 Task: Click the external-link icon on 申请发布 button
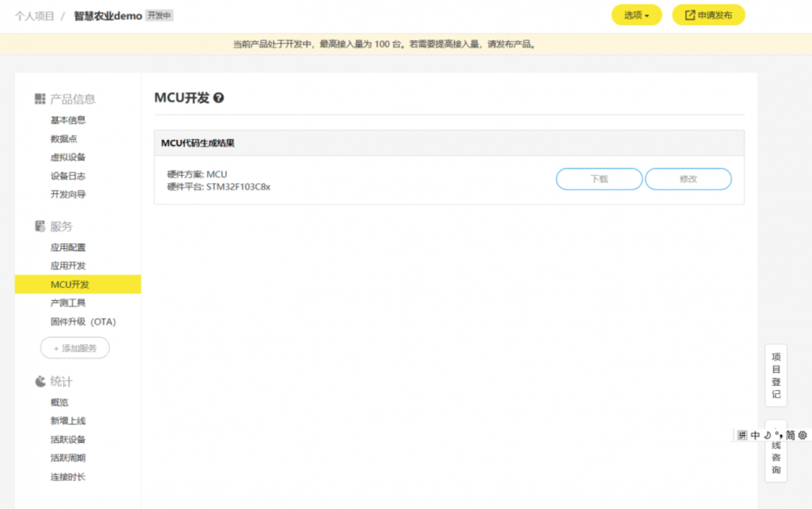point(689,14)
